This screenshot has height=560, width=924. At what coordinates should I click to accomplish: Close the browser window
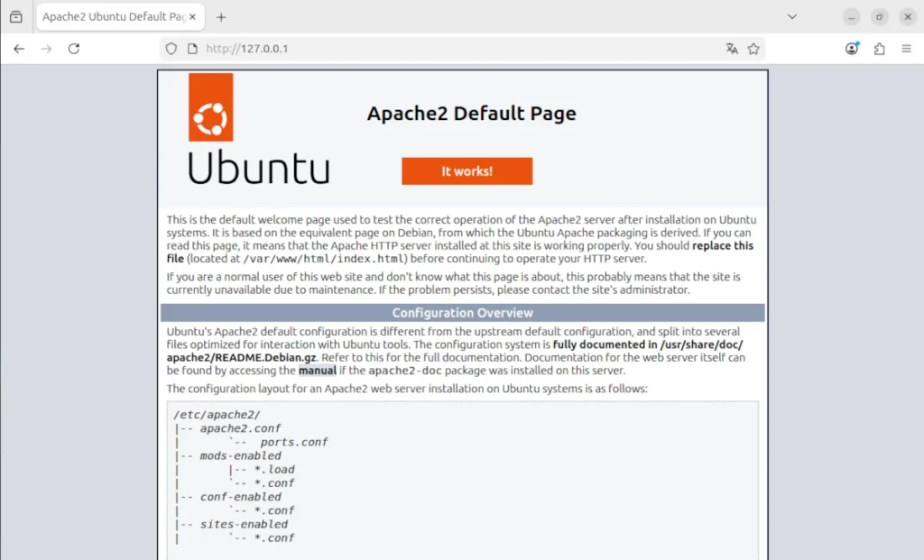pyautogui.click(x=908, y=17)
